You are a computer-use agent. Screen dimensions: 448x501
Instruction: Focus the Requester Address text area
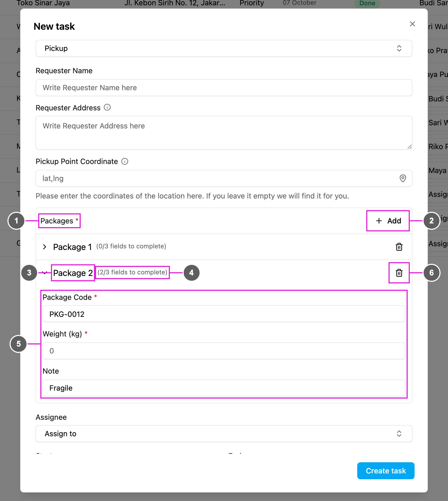click(x=224, y=133)
